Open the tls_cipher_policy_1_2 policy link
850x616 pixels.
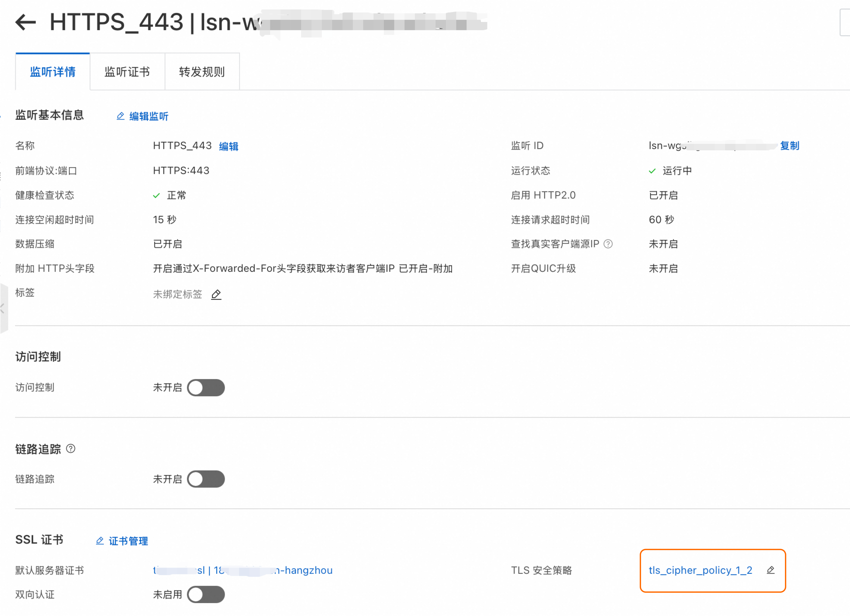point(700,570)
